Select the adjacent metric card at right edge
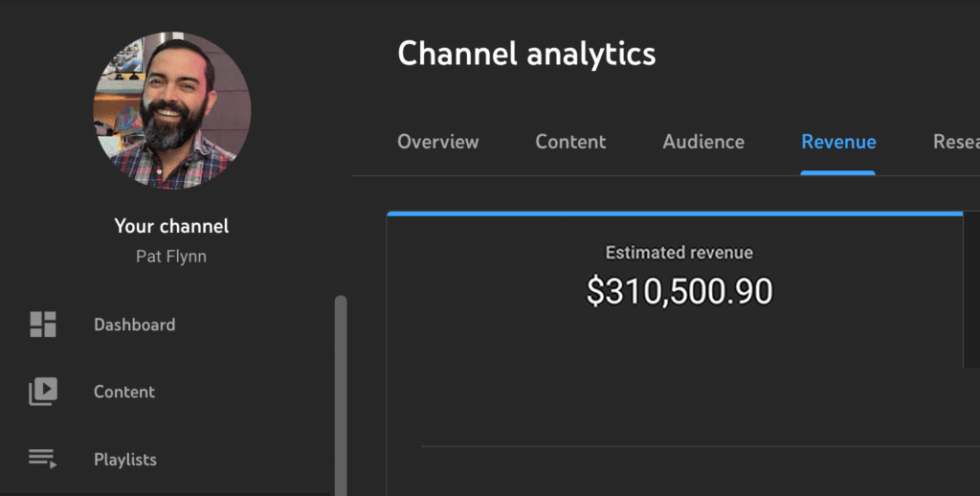Image resolution: width=980 pixels, height=496 pixels. [972, 287]
